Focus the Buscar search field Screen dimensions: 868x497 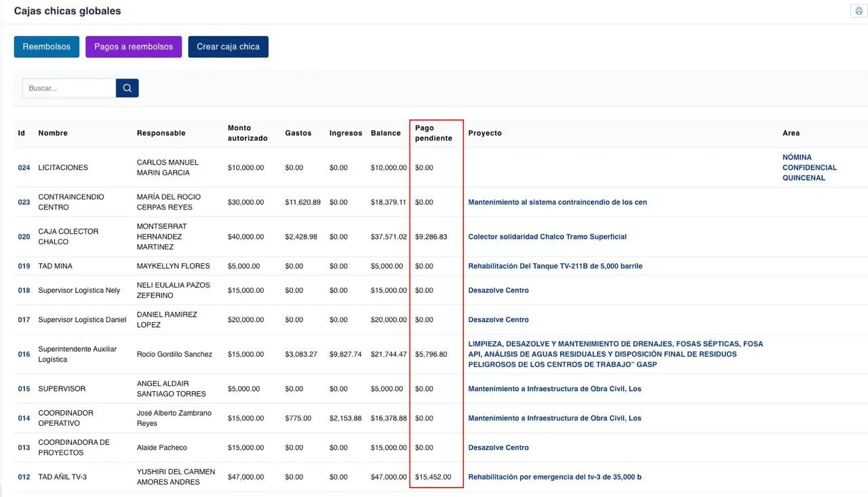(x=69, y=88)
